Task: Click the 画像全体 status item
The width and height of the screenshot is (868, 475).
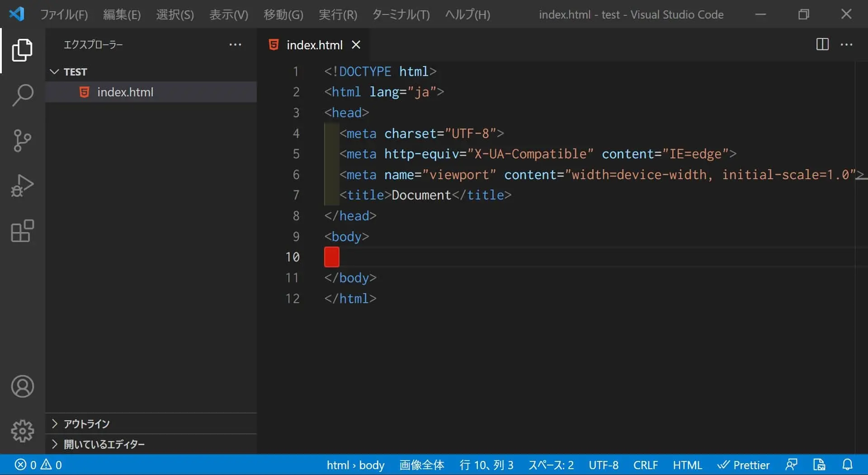Action: (422, 465)
